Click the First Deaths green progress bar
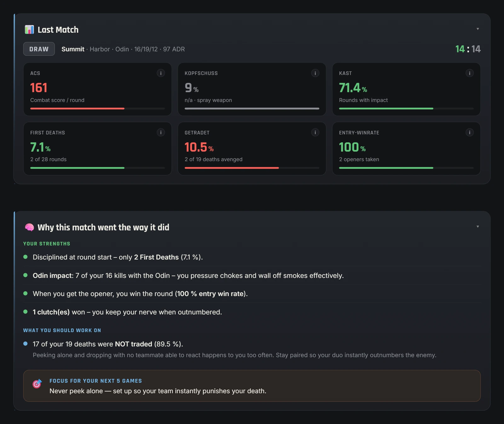The image size is (504, 424). click(x=97, y=168)
